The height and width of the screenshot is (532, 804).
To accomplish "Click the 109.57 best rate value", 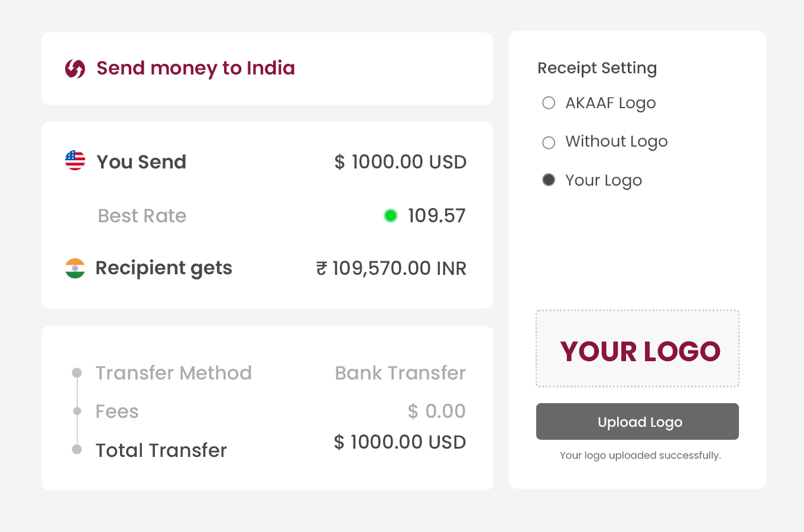I will [436, 216].
